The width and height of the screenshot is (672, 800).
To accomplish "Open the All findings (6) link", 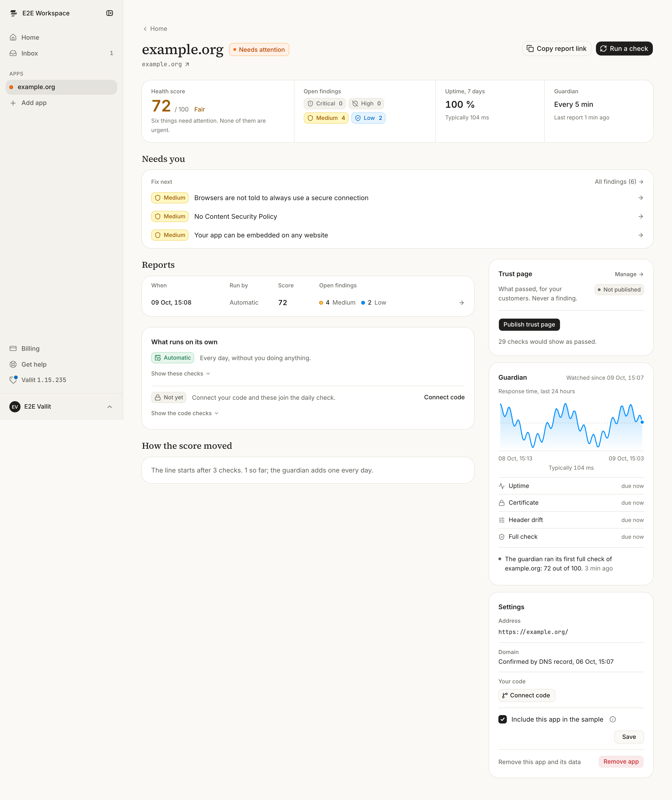I will point(619,182).
